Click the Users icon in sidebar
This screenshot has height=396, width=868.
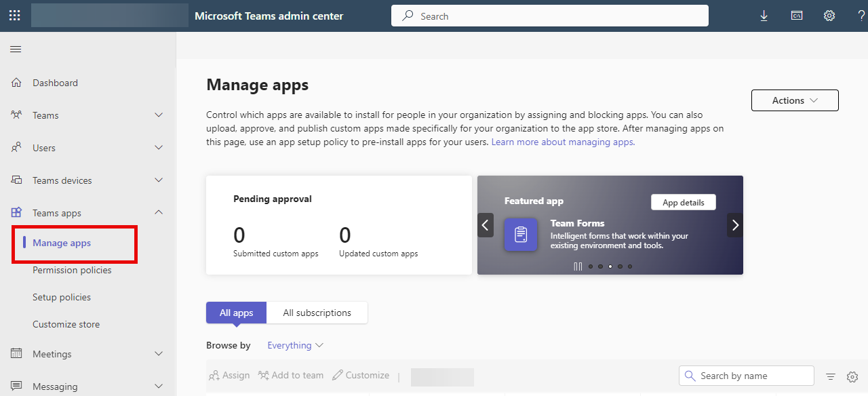tap(17, 148)
